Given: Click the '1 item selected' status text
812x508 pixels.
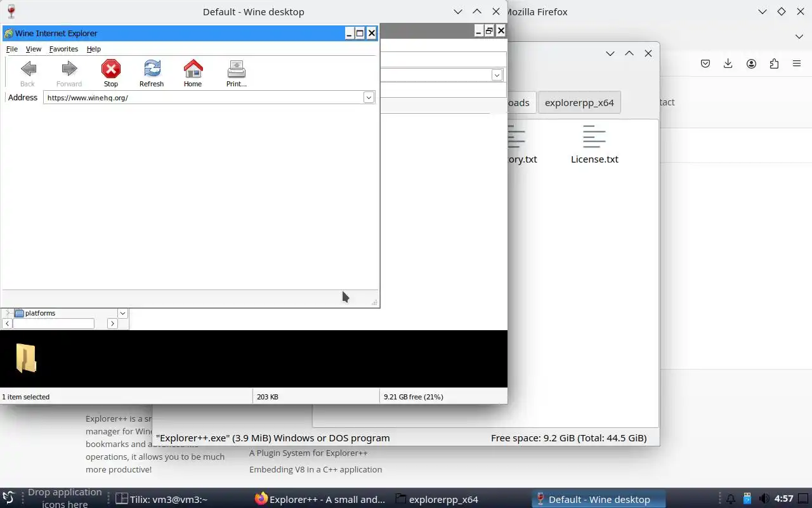Looking at the screenshot, I should (x=25, y=397).
